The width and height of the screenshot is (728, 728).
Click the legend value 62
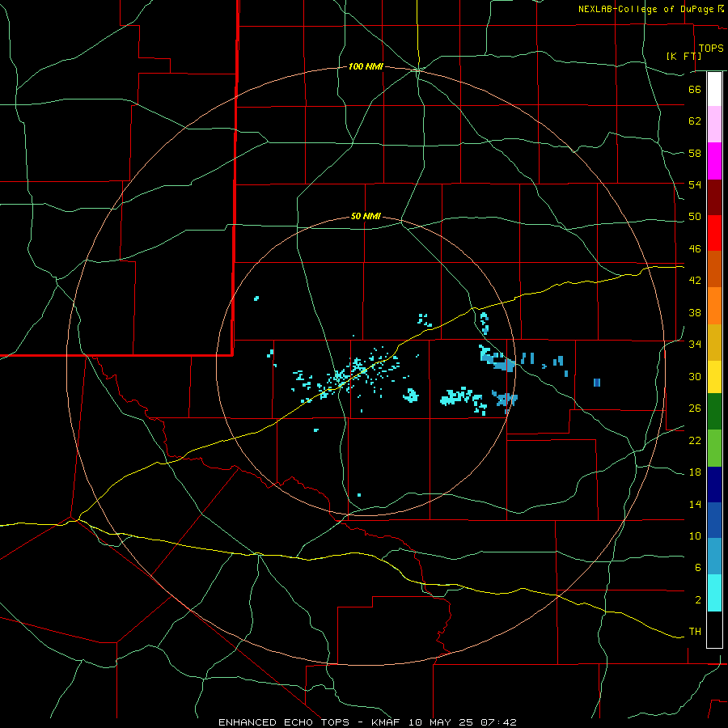[x=695, y=121]
